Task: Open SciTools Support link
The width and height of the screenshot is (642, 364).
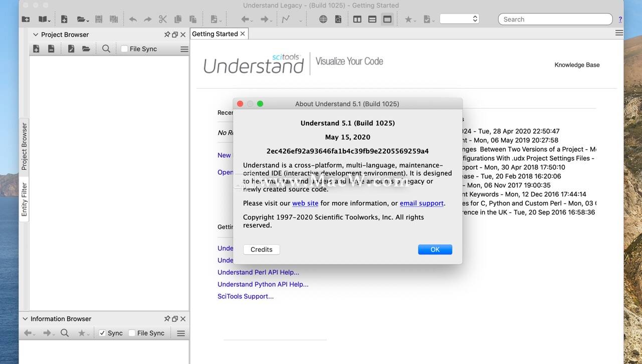Action: [x=246, y=296]
